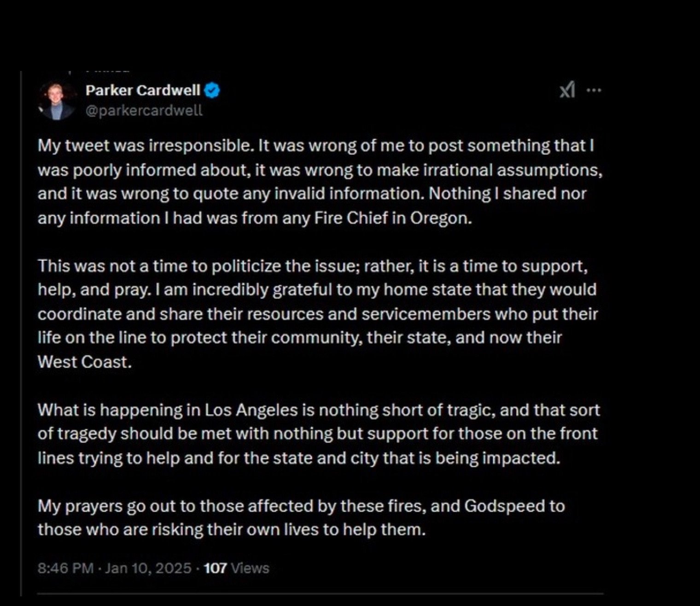Open the 107 Views count

tap(236, 568)
